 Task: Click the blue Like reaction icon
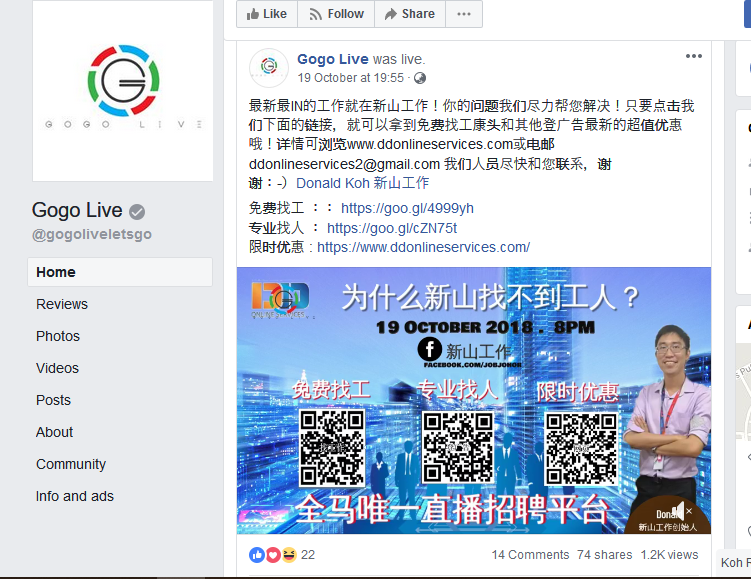(257, 555)
